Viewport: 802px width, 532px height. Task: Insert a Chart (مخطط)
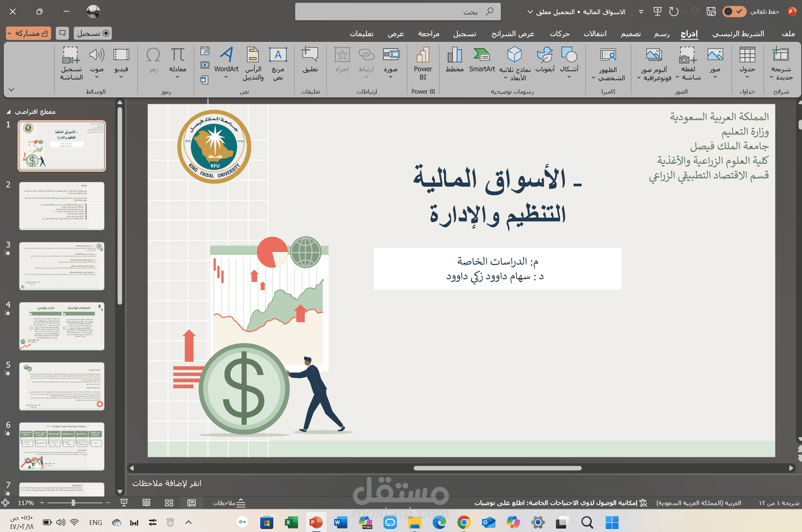(454, 60)
